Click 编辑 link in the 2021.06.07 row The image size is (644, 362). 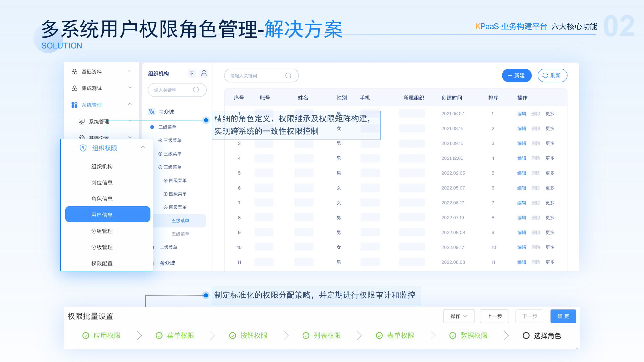[x=521, y=114]
